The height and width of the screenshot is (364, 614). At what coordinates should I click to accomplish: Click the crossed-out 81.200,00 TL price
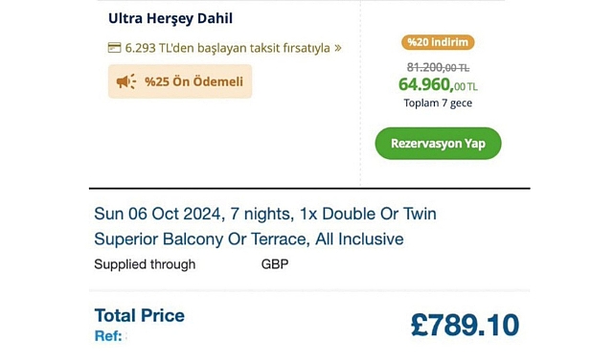tap(438, 68)
